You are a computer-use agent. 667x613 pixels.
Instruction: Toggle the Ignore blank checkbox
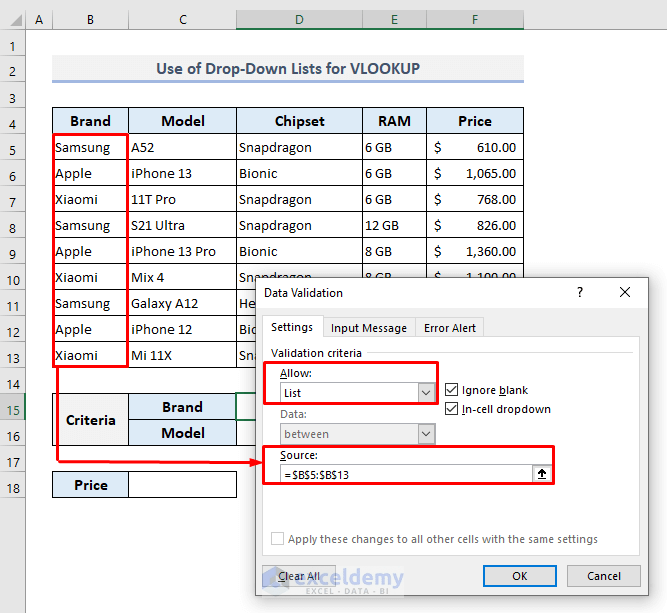(451, 390)
